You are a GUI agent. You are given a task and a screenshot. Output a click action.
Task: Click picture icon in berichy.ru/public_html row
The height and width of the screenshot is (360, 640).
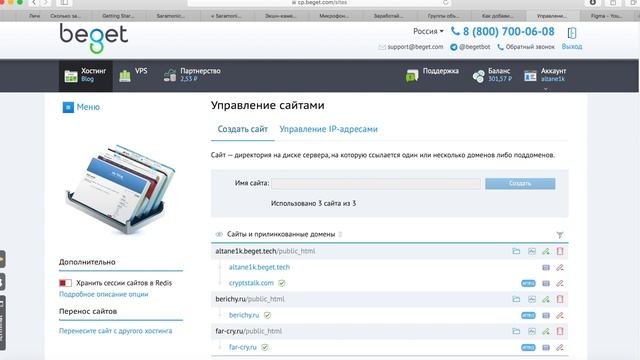[531, 299]
